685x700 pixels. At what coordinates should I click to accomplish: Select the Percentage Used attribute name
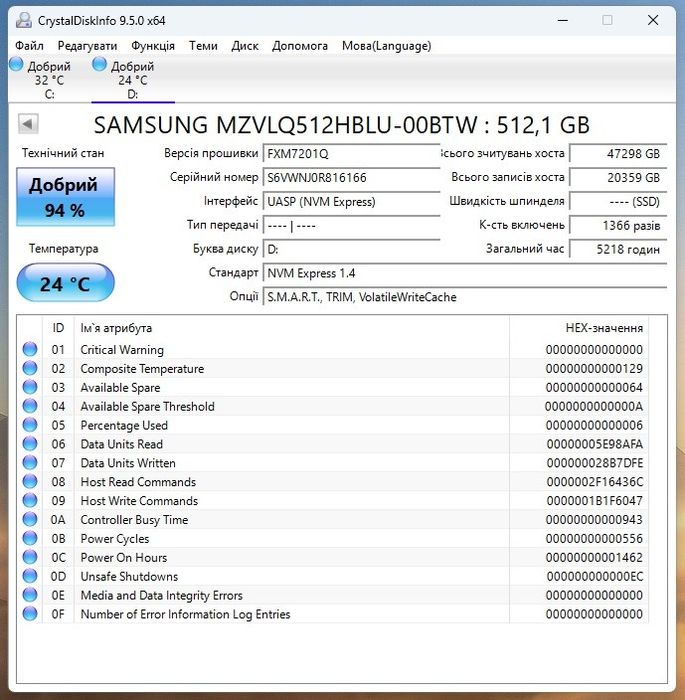pos(124,425)
